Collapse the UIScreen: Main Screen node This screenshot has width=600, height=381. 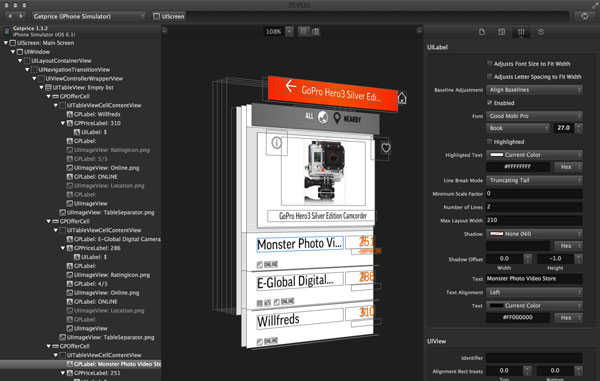click(x=6, y=43)
